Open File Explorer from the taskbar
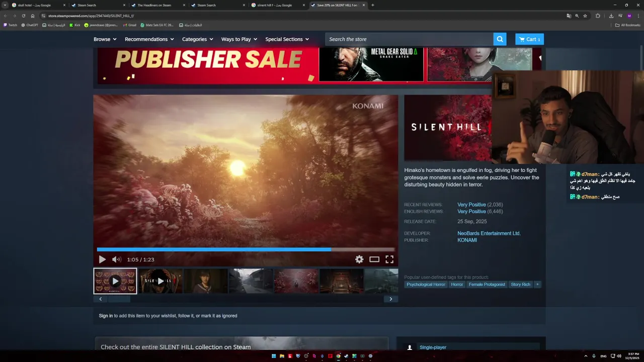 click(282, 356)
